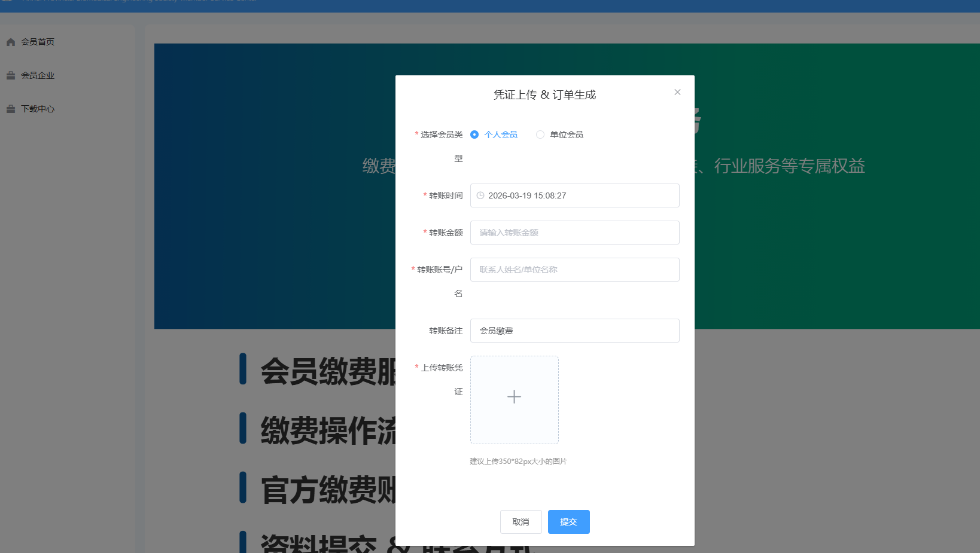
Task: Click the 单位会员 label text
Action: click(567, 135)
